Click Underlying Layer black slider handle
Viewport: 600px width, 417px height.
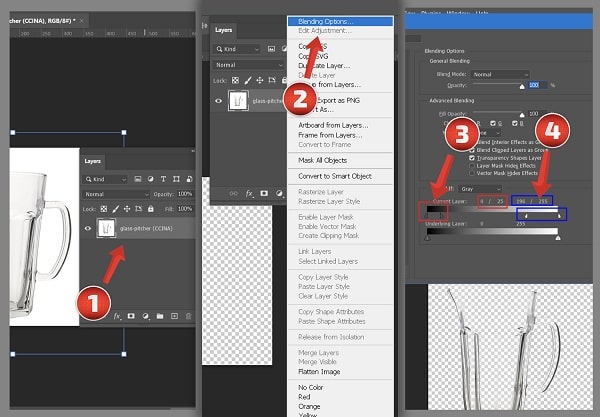pyautogui.click(x=427, y=238)
